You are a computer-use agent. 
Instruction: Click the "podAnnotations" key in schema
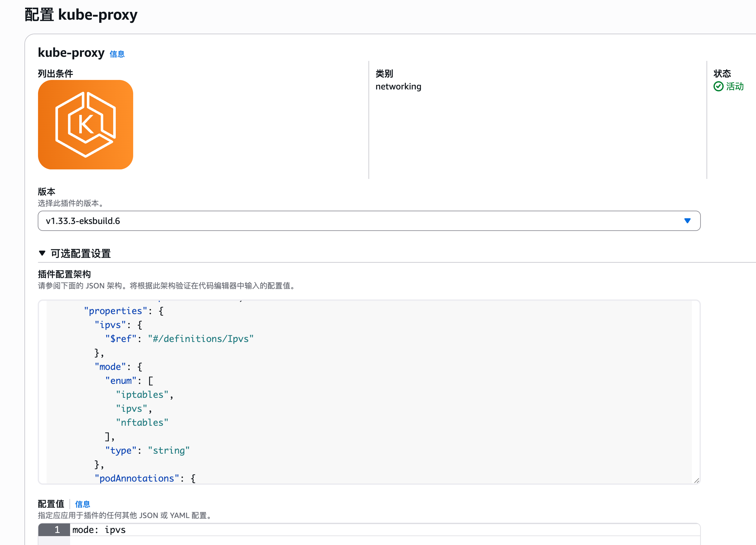click(137, 478)
